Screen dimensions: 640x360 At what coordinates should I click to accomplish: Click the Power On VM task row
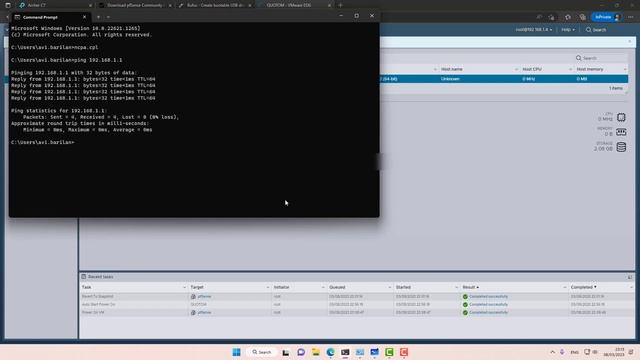click(357, 313)
